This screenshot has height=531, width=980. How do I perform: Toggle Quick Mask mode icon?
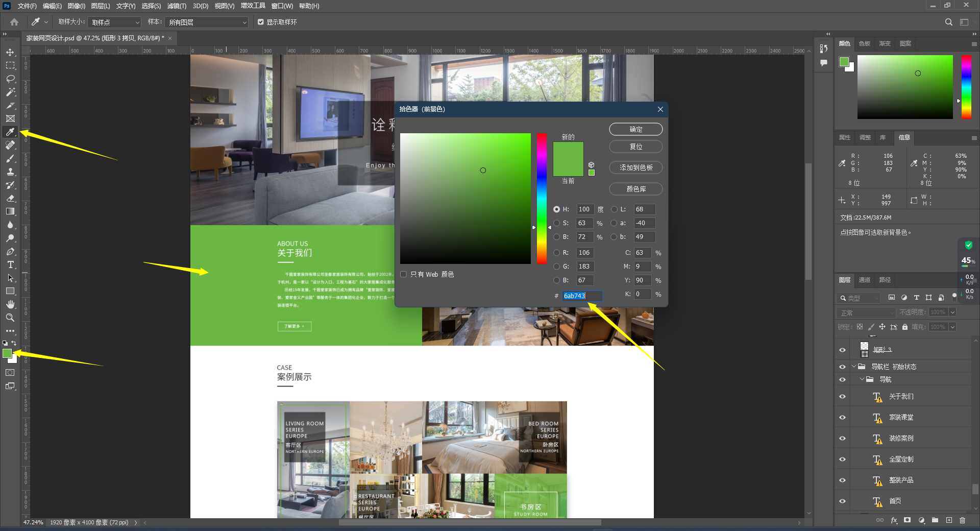click(10, 373)
